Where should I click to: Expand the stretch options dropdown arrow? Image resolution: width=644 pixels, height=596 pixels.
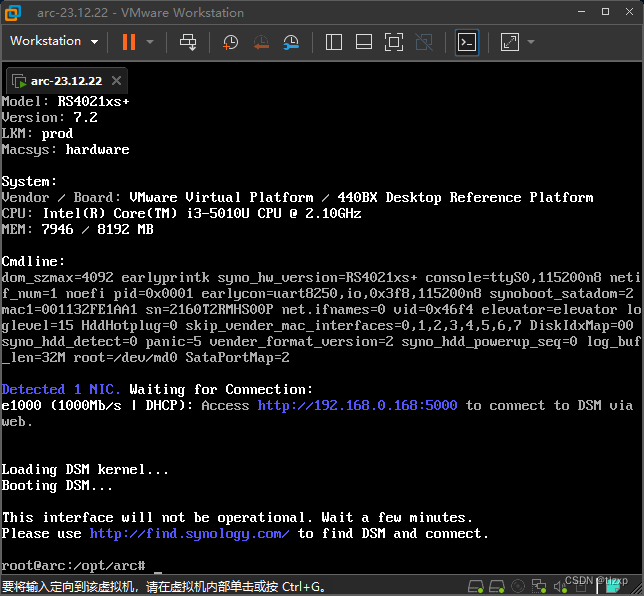[x=531, y=42]
